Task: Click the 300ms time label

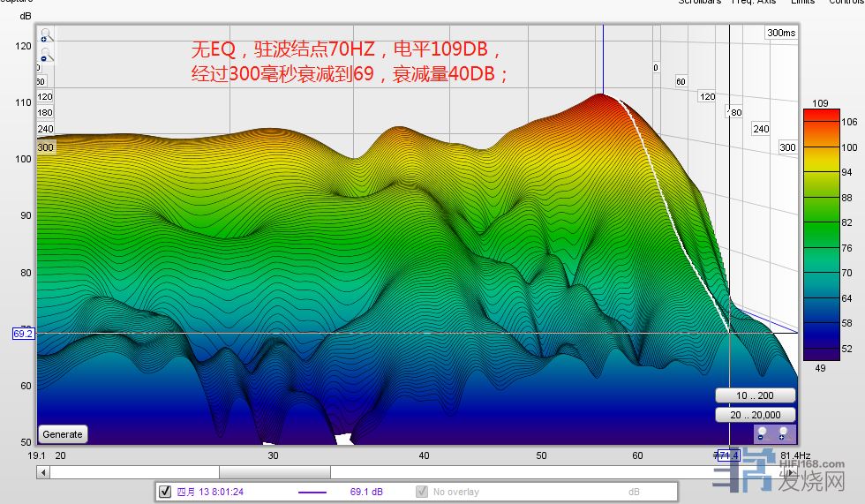Action: pyautogui.click(x=780, y=33)
